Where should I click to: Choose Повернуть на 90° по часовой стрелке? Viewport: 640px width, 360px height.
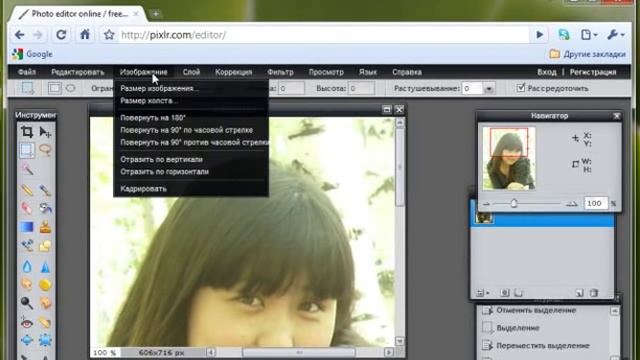tap(187, 130)
